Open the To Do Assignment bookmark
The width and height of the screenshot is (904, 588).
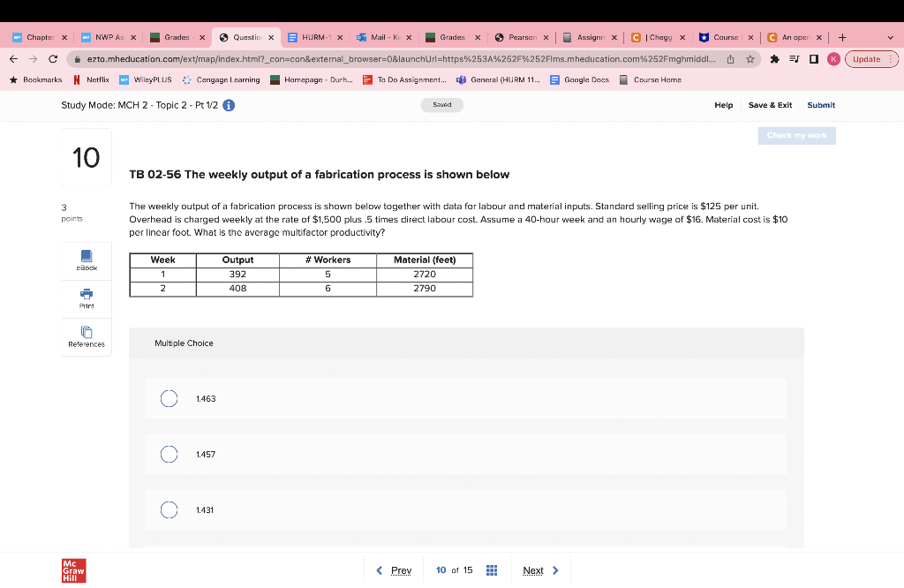[x=404, y=79]
